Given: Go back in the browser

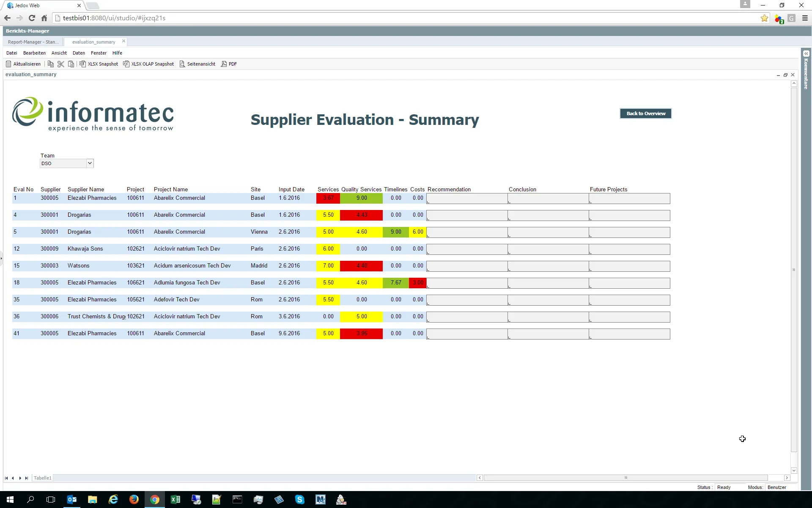Looking at the screenshot, I should click(x=7, y=18).
